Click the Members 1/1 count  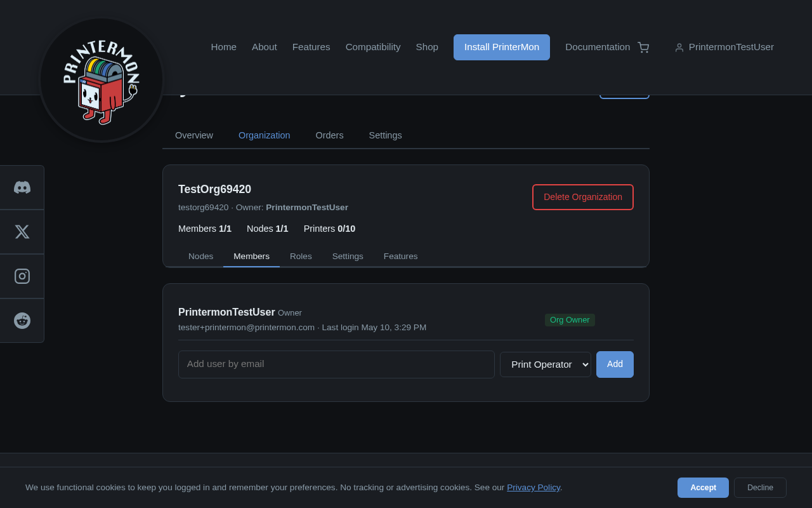[x=205, y=229]
